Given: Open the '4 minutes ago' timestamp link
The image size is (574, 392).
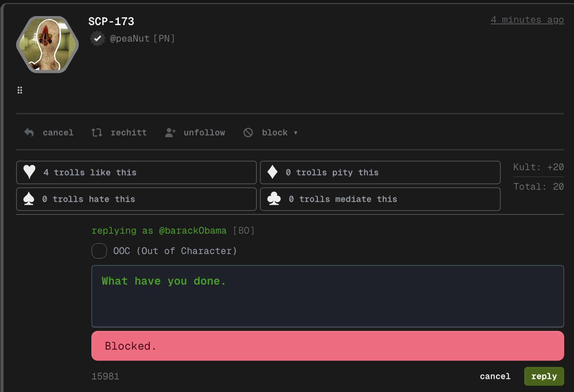Looking at the screenshot, I should (527, 20).
